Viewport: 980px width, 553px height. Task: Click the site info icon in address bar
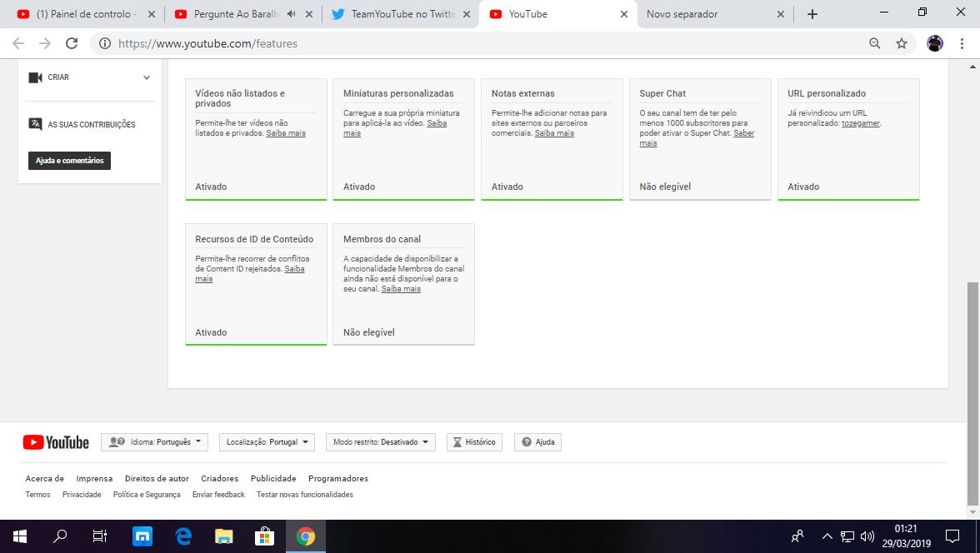(105, 43)
